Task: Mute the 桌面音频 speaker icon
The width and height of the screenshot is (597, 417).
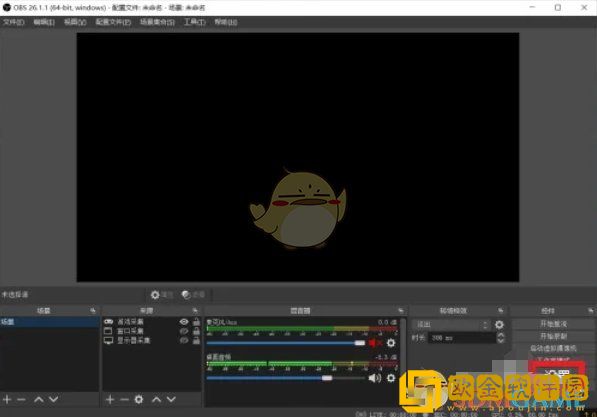Action: pos(375,378)
